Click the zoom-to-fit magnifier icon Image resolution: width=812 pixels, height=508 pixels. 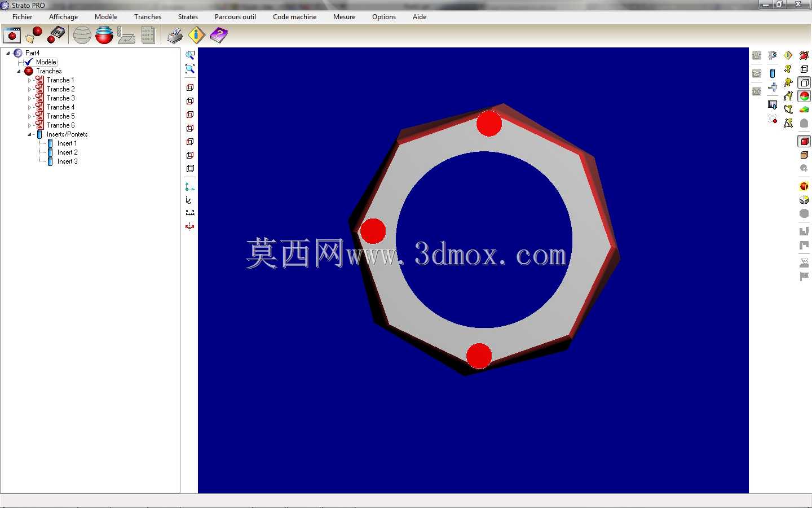point(190,69)
